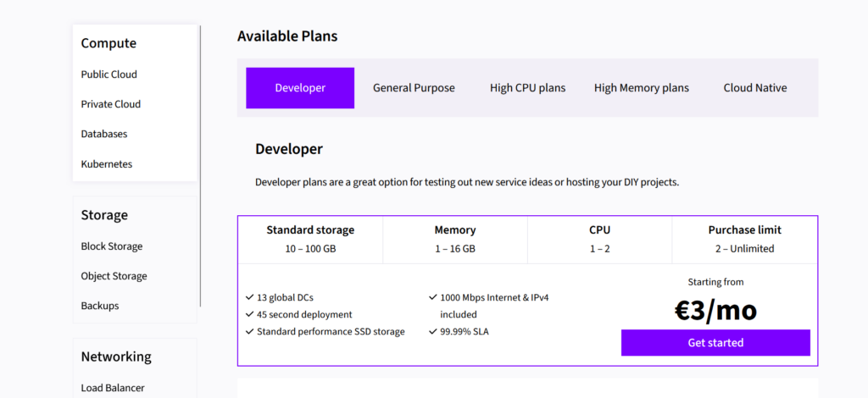Click the checkmark before 1000 Mbps Internet
Viewport: 868px width, 398px height.
coord(433,298)
